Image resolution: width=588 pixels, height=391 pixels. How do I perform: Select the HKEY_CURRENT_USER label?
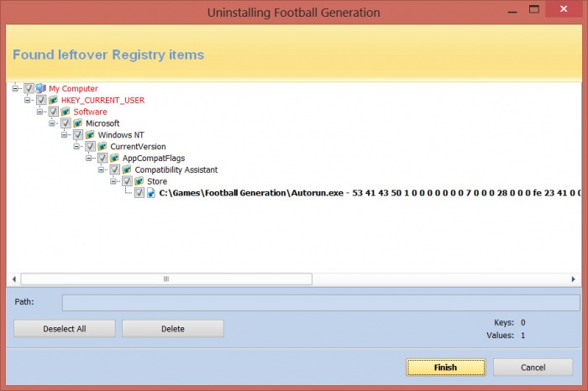[x=102, y=101]
